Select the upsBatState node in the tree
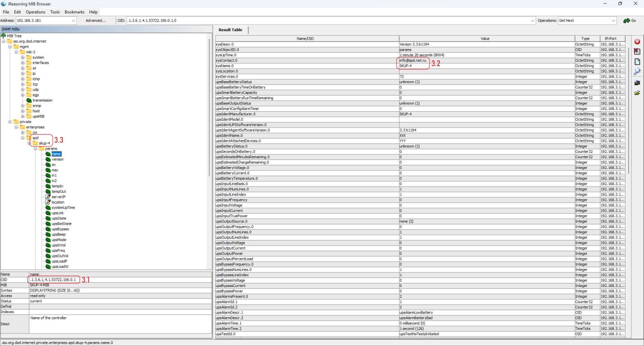The height and width of the screenshot is (346, 644). (61, 224)
